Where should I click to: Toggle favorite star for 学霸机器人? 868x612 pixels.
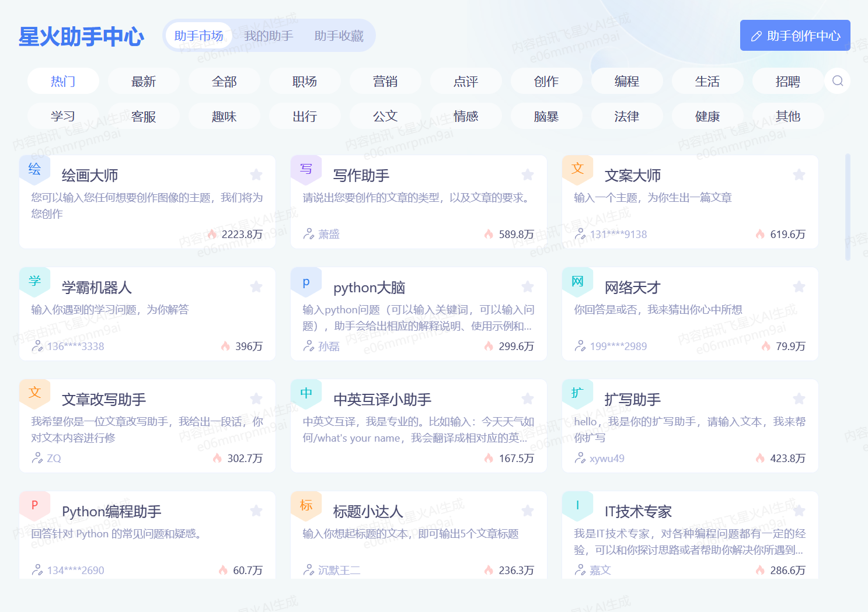coord(256,287)
